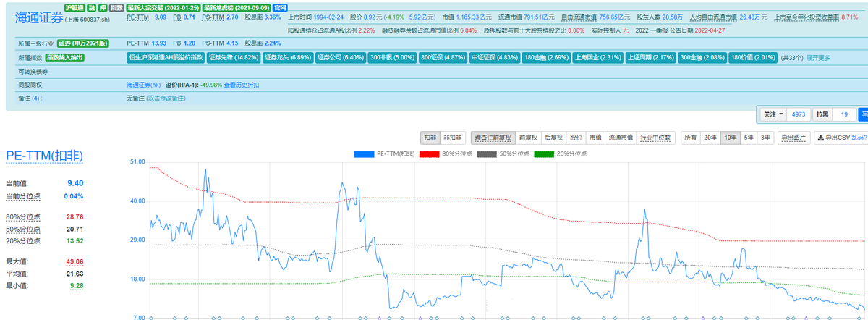Screen dimensions: 868x320
Task: Toggle green 20%分位点 legend swatch
Action: (543, 153)
